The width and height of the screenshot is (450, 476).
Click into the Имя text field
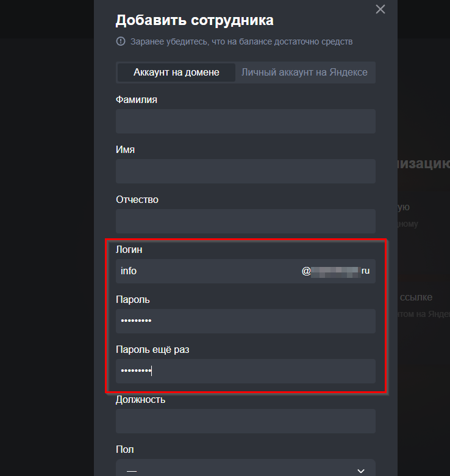tap(245, 171)
